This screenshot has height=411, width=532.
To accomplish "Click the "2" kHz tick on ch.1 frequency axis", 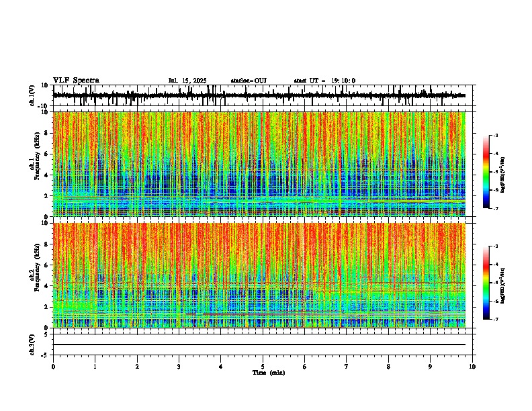I will (46, 195).
